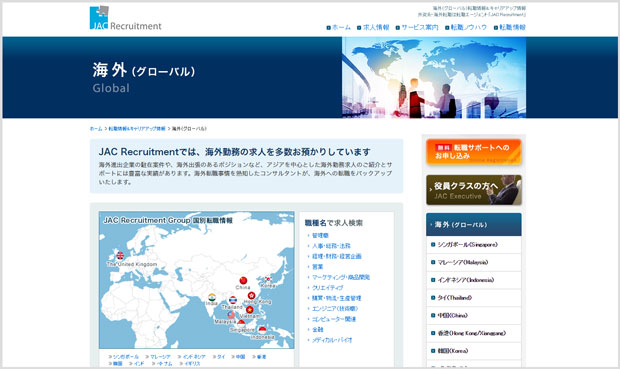Click the Indonesia flag on map

click(x=263, y=329)
